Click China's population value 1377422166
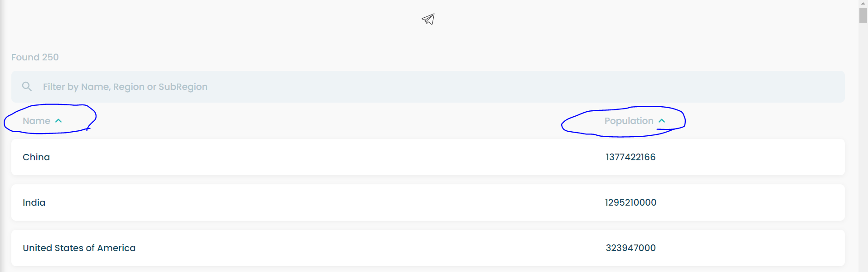868x272 pixels. [x=630, y=157]
